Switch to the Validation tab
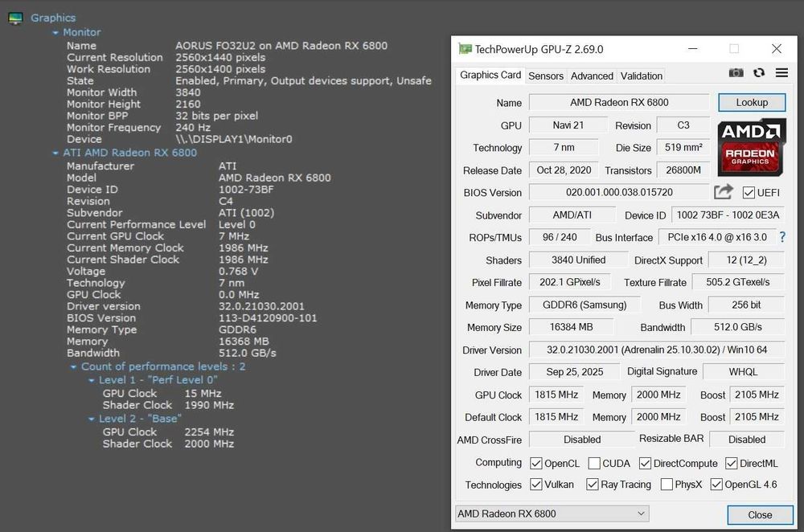 click(641, 76)
